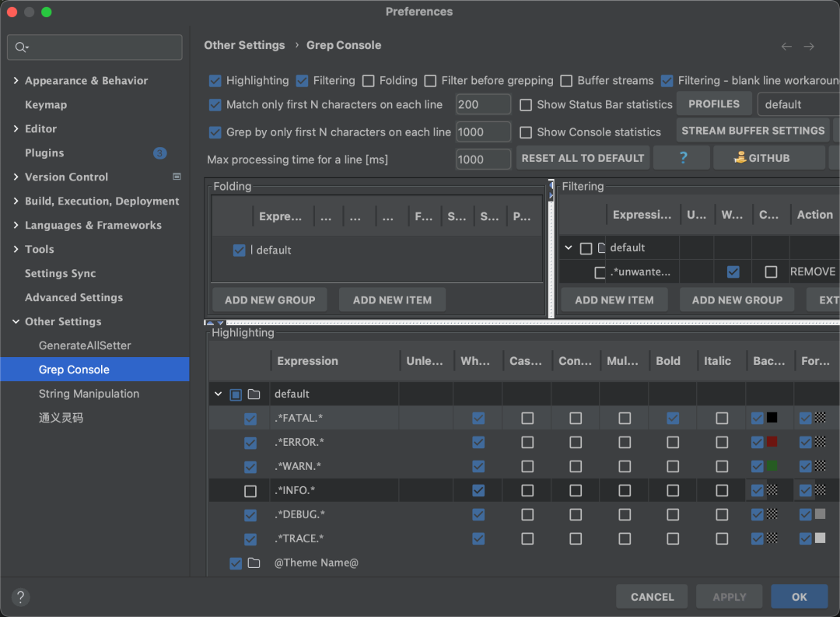The image size is (840, 617).
Task: Click the blue question mark help button
Action: (683, 158)
